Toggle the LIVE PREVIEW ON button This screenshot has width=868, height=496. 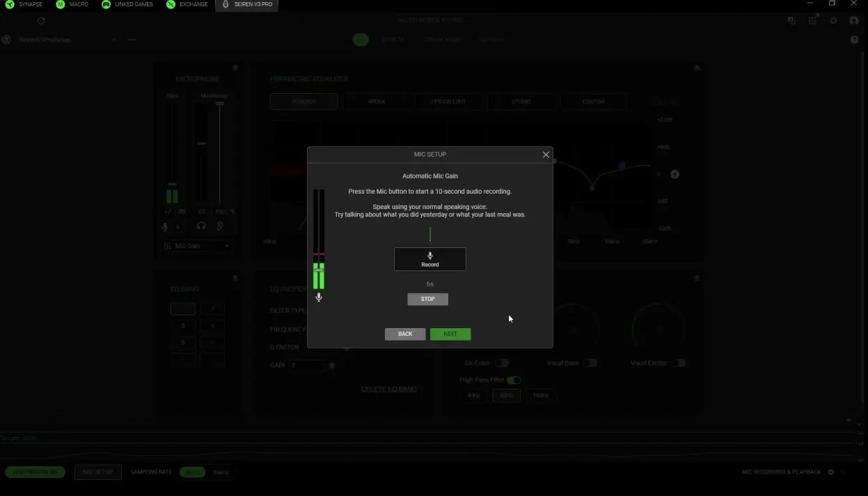35,472
